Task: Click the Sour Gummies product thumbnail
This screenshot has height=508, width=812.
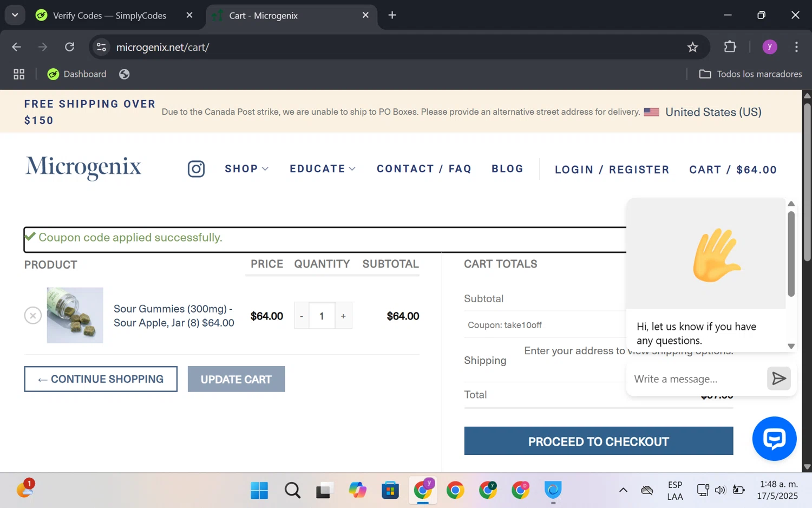Action: click(75, 315)
